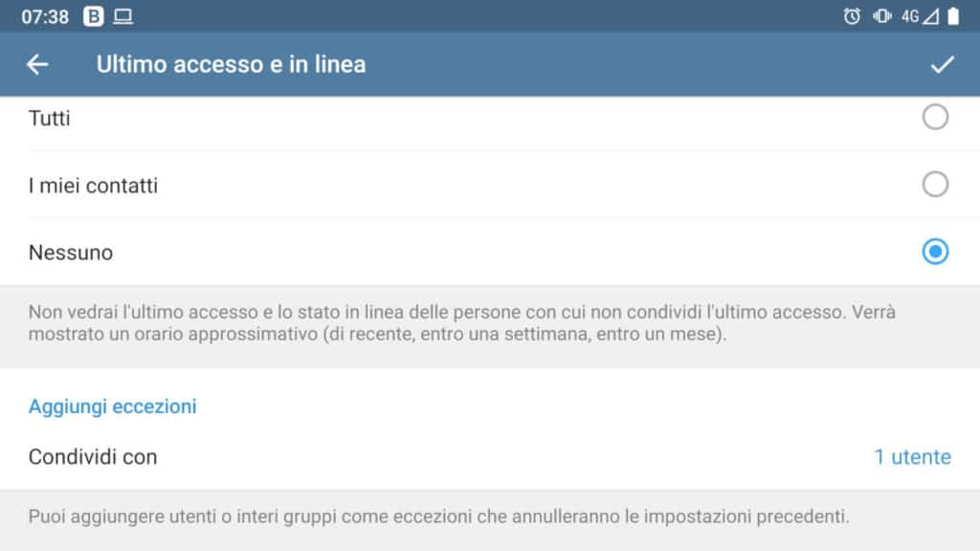Choose the Nessuno option label
980x551 pixels.
coord(71,253)
